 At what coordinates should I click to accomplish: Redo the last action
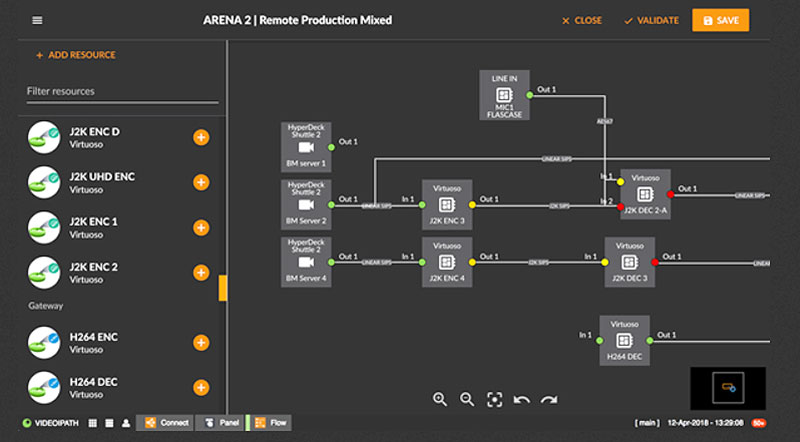pyautogui.click(x=548, y=399)
